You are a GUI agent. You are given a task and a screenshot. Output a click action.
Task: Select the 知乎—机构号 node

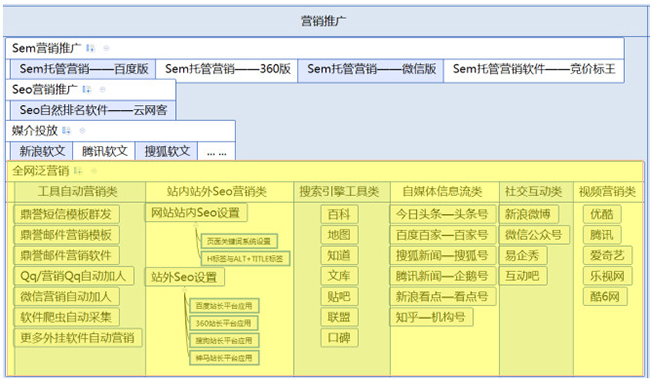pos(431,317)
